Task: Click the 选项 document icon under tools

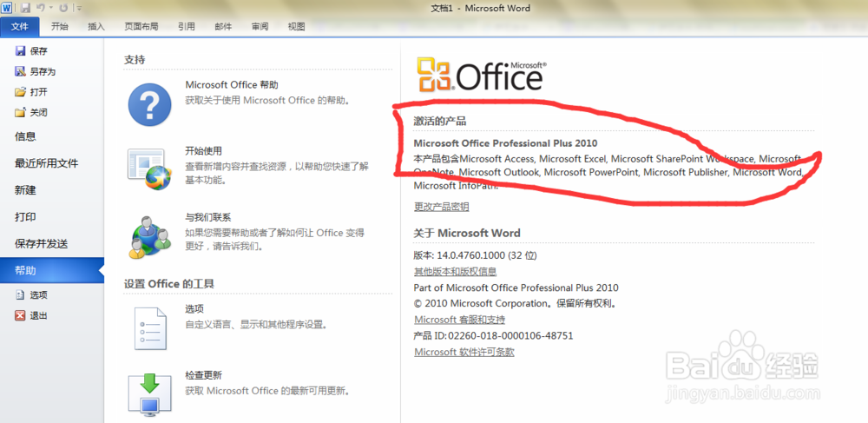Action: (149, 328)
